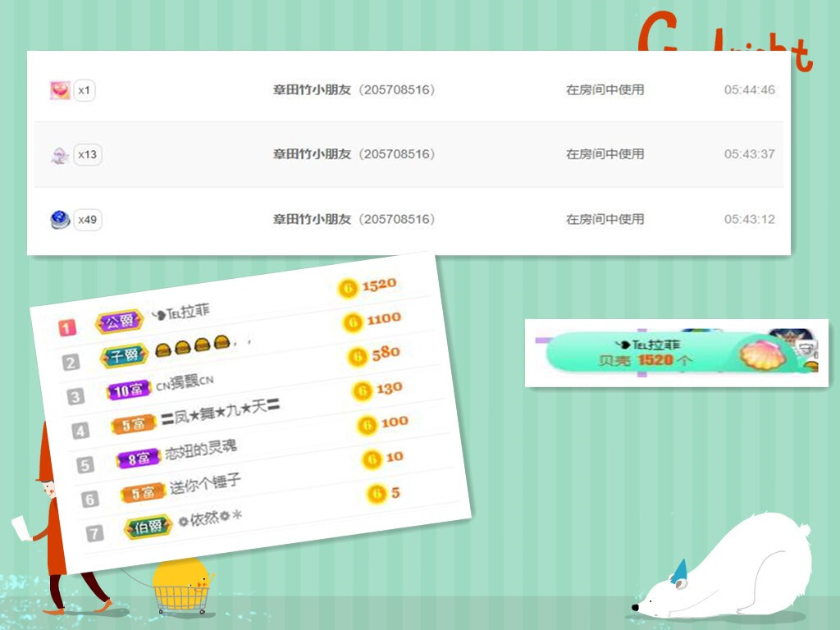The width and height of the screenshot is (840, 630).
Task: Click the timestamp 05:44:46
Action: click(x=750, y=90)
